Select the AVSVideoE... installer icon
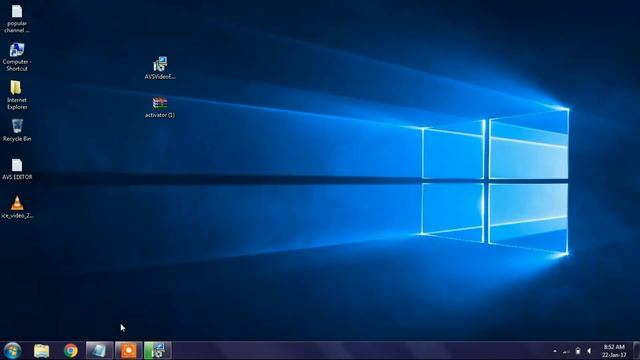640x360 pixels. point(160,68)
